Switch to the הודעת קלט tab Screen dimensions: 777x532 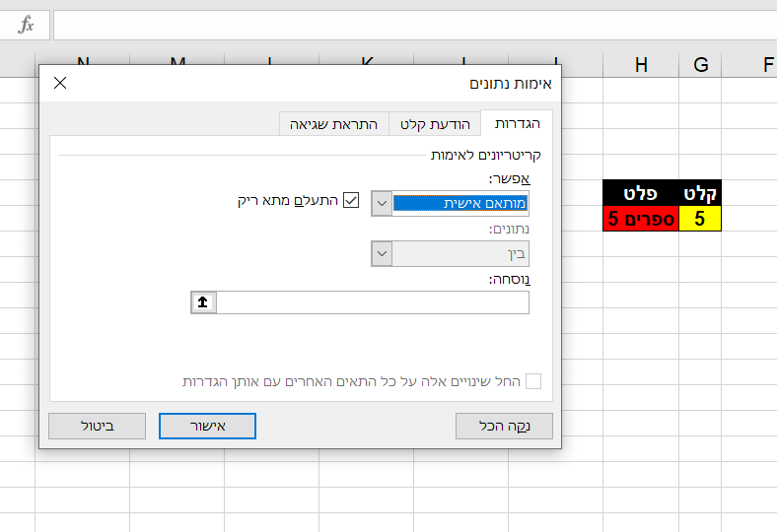(435, 124)
